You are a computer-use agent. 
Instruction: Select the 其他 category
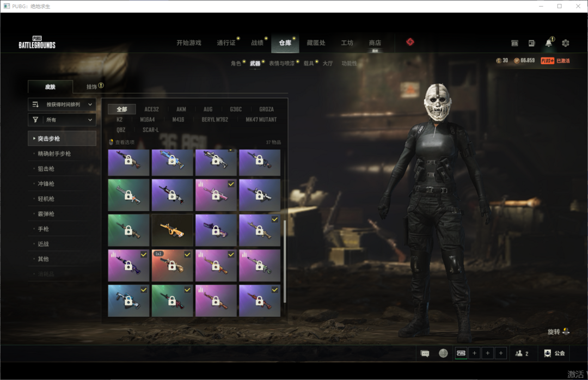tap(62, 259)
